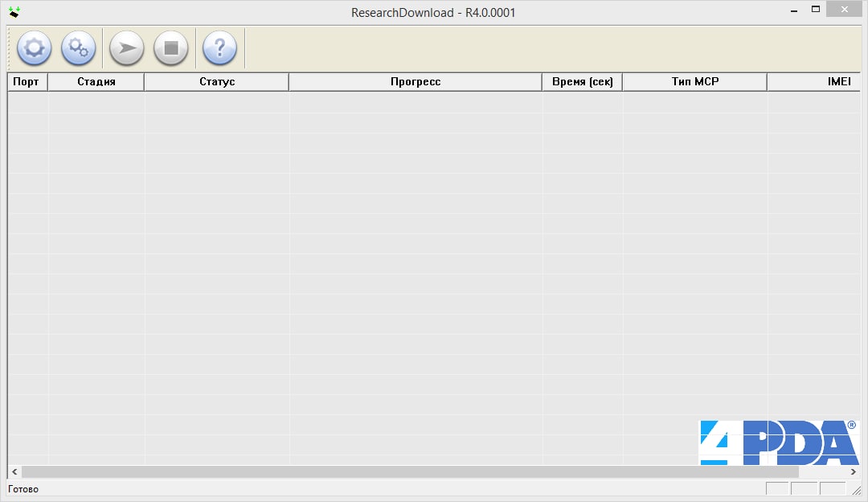Screen dimensions: 868x502
Task: Close the ResearchDownload window
Action: pyautogui.click(x=844, y=10)
